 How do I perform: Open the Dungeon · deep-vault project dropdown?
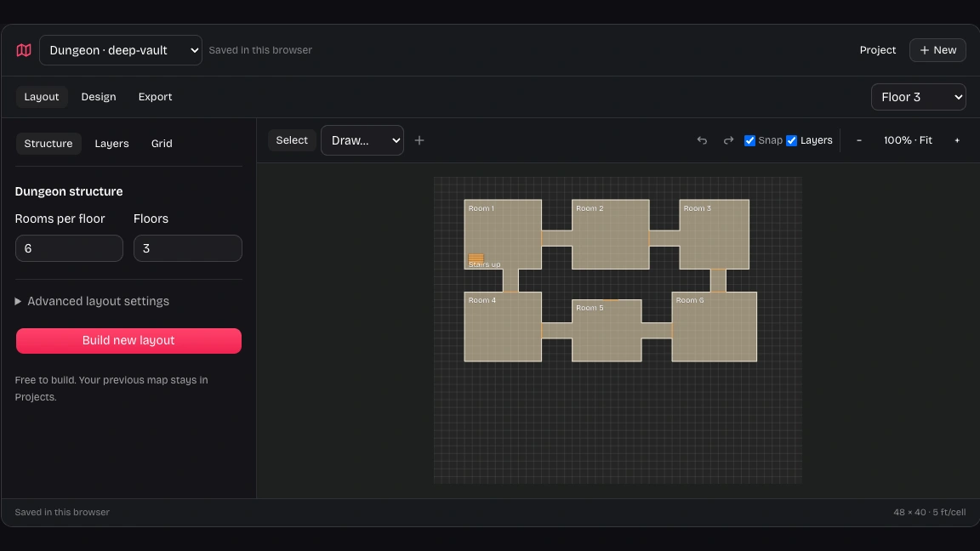121,50
